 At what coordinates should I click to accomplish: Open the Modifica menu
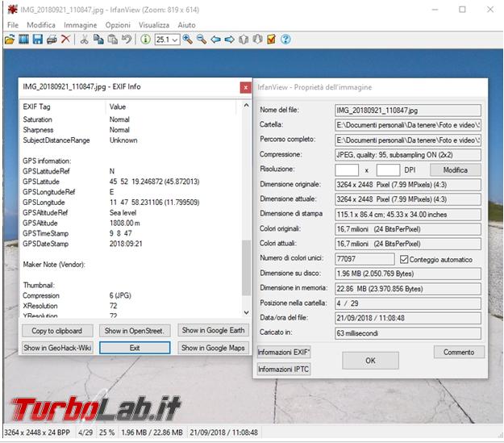coord(41,25)
